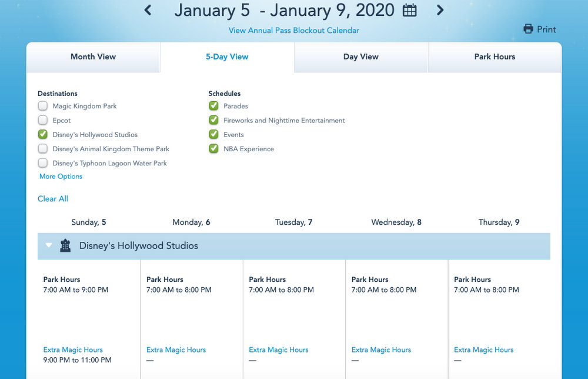Viewport: 588px width, 379px height.
Task: Uncheck Fireworks and Nighttime Entertainment
Action: 213,120
